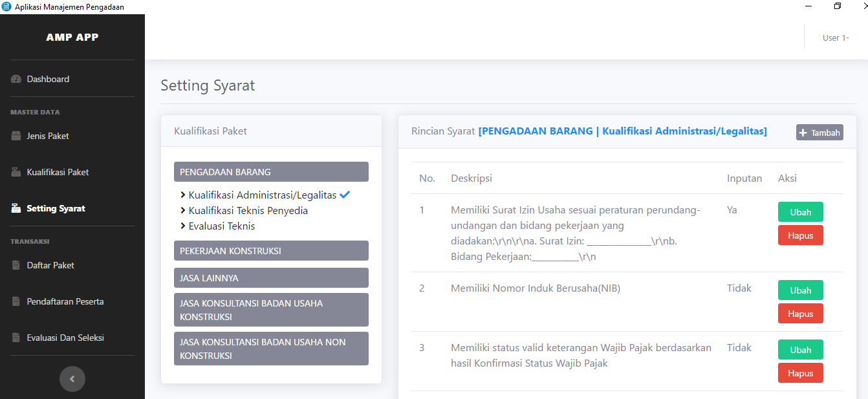Select the Evaluasi Teknis tree item
The image size is (868, 399).
(x=221, y=226)
